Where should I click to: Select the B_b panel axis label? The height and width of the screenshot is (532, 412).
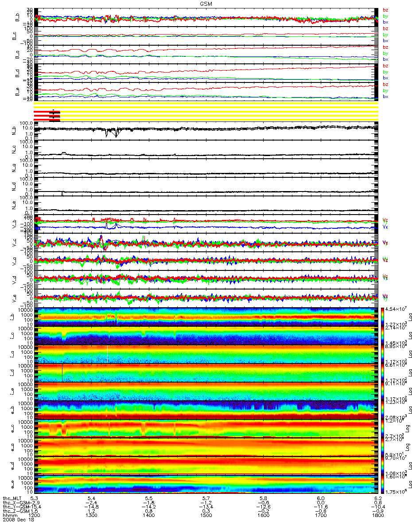click(x=18, y=18)
